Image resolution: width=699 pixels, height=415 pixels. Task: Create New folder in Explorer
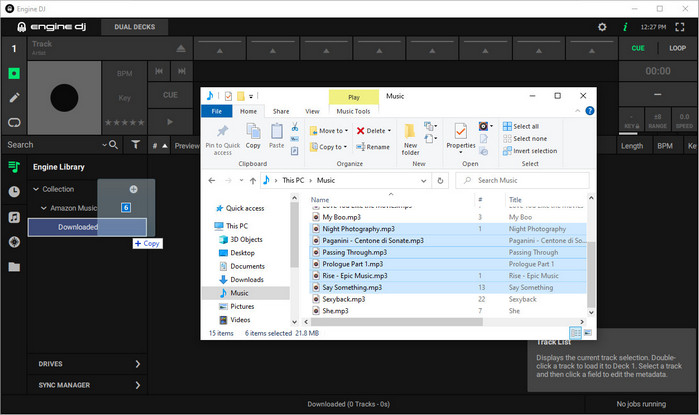410,140
